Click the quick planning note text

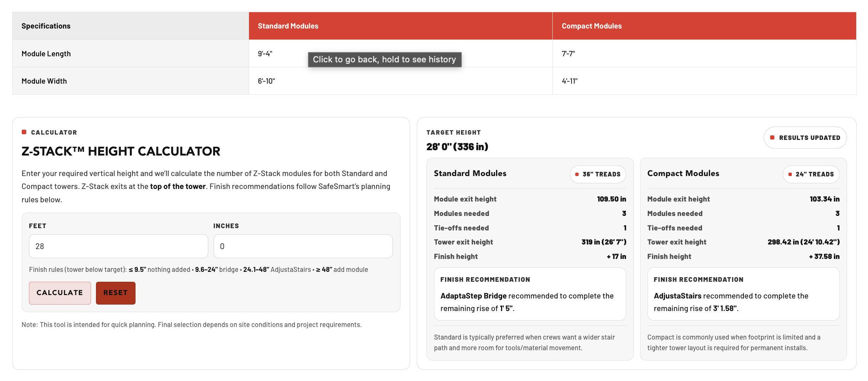[191, 325]
